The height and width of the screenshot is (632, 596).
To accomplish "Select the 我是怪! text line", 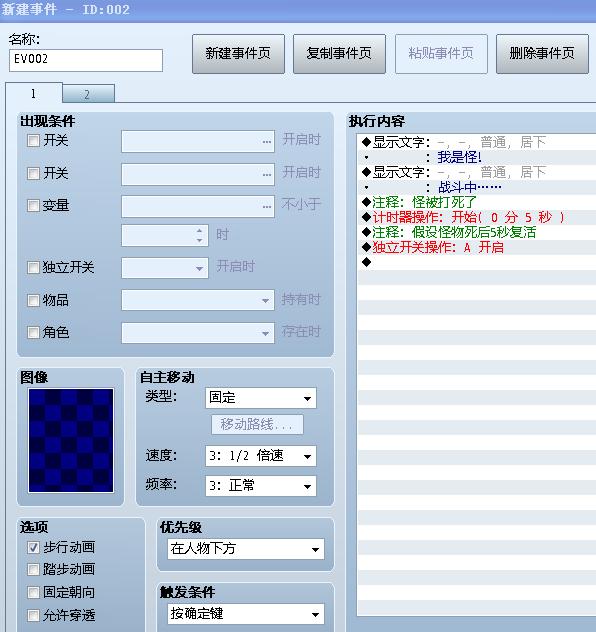I will 477,158.
